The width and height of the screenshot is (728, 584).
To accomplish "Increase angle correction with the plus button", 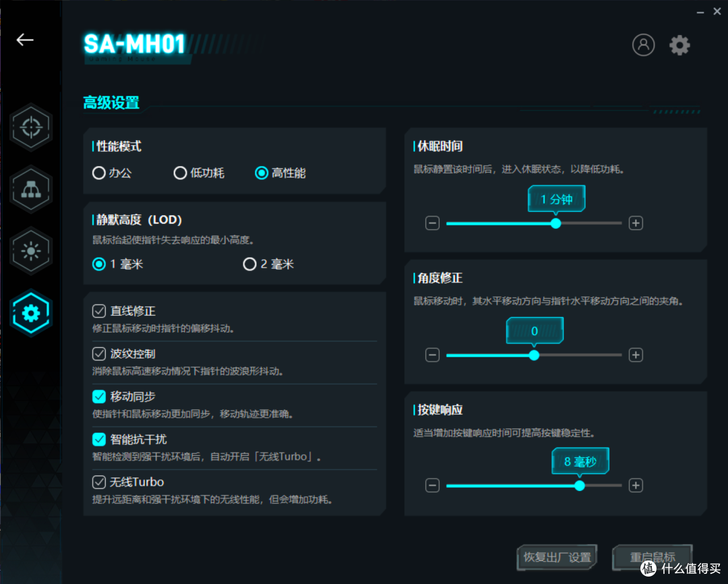I will pos(636,355).
